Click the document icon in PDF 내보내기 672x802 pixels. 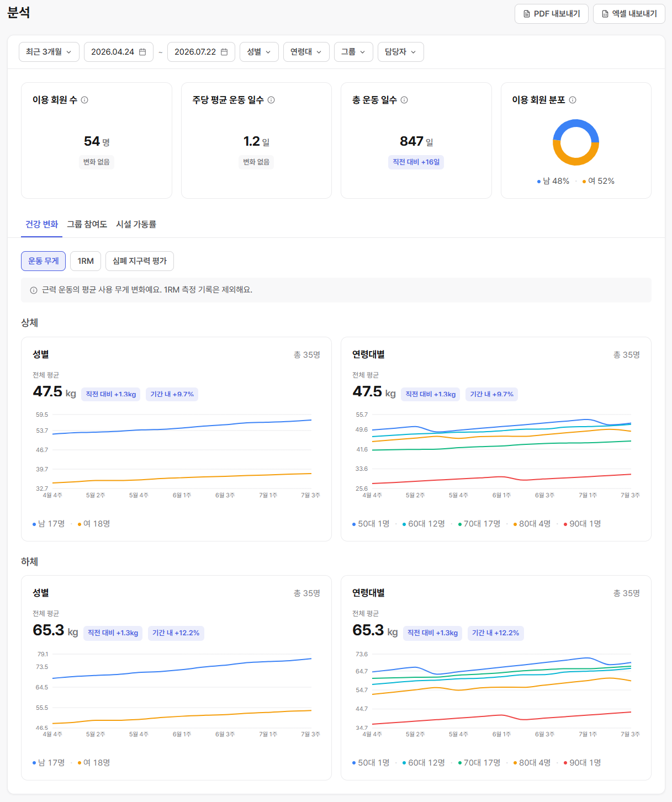tap(527, 14)
